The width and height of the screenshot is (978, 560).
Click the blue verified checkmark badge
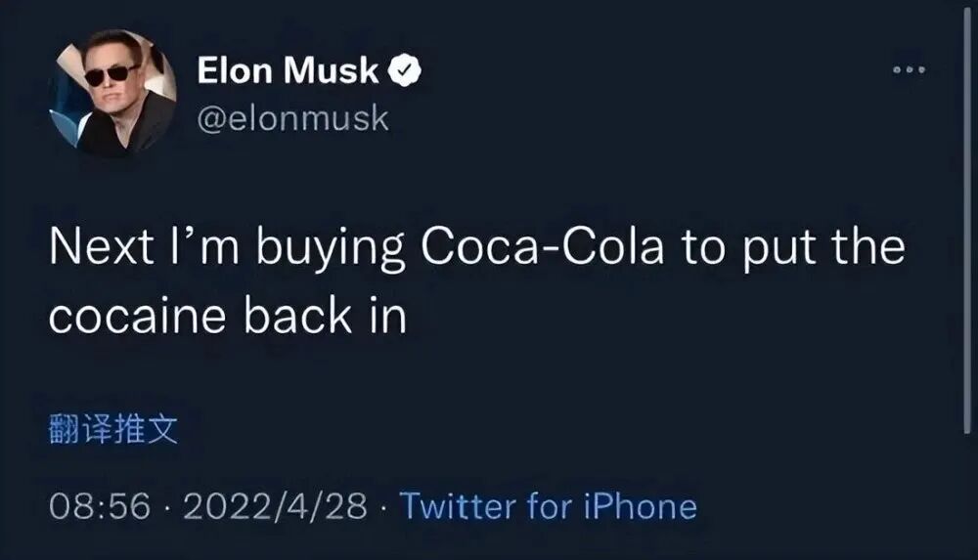pyautogui.click(x=405, y=70)
